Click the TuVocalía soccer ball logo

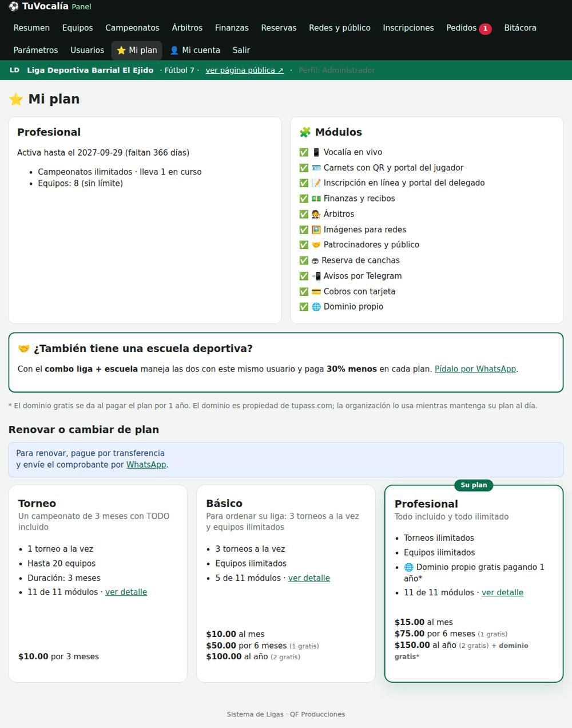click(14, 6)
